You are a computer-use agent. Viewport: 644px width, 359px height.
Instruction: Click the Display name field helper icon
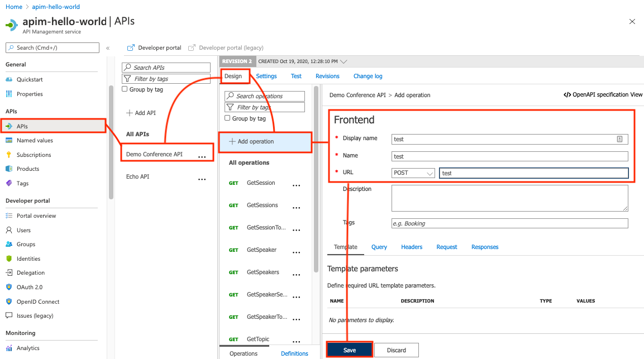(x=620, y=139)
